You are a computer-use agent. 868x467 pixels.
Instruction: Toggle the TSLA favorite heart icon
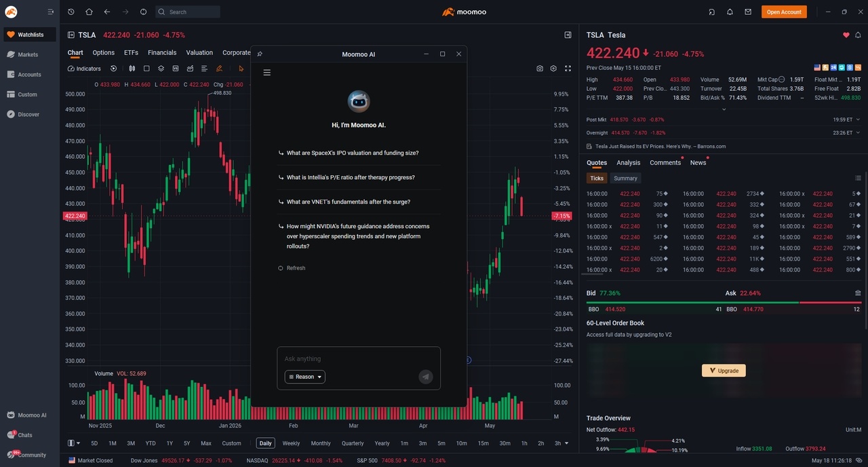click(846, 35)
